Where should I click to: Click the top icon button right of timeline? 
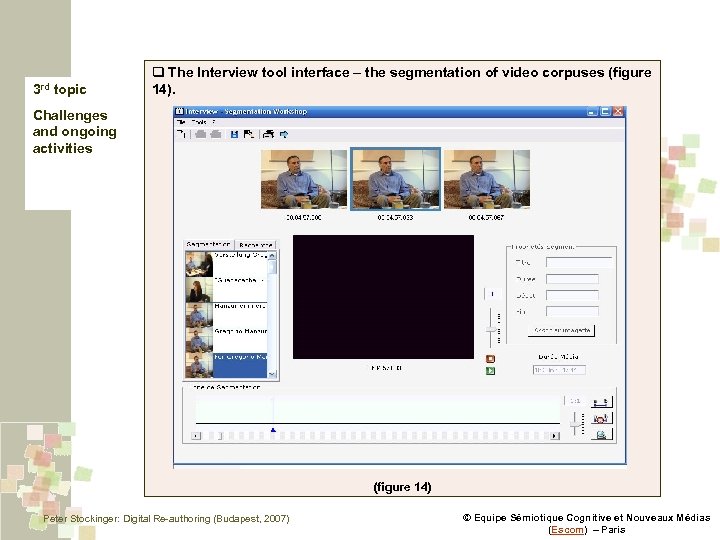tap(601, 402)
